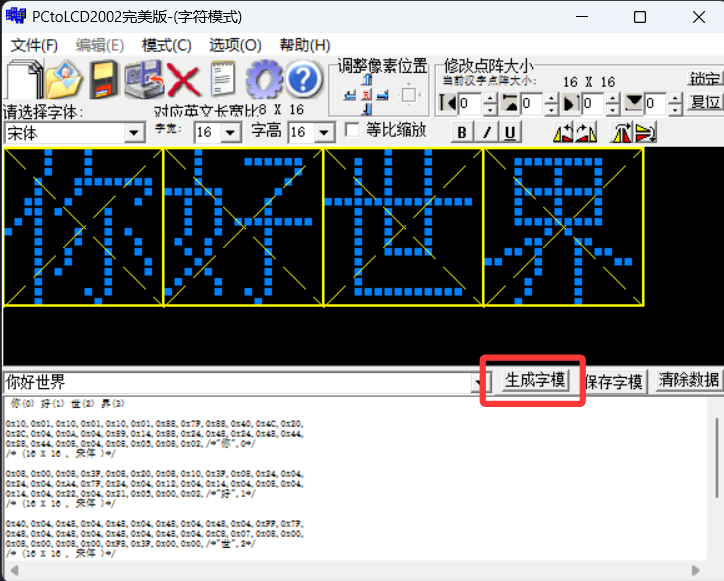Click the square icon beside pixel arrows
Viewport: 724px width, 581px height.
pyautogui.click(x=409, y=95)
